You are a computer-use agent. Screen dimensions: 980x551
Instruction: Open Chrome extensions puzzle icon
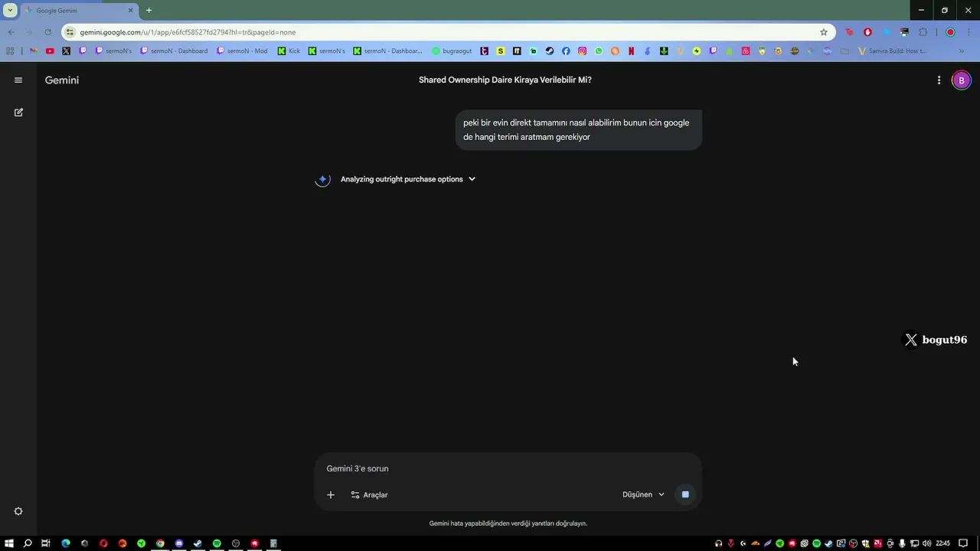click(x=923, y=32)
